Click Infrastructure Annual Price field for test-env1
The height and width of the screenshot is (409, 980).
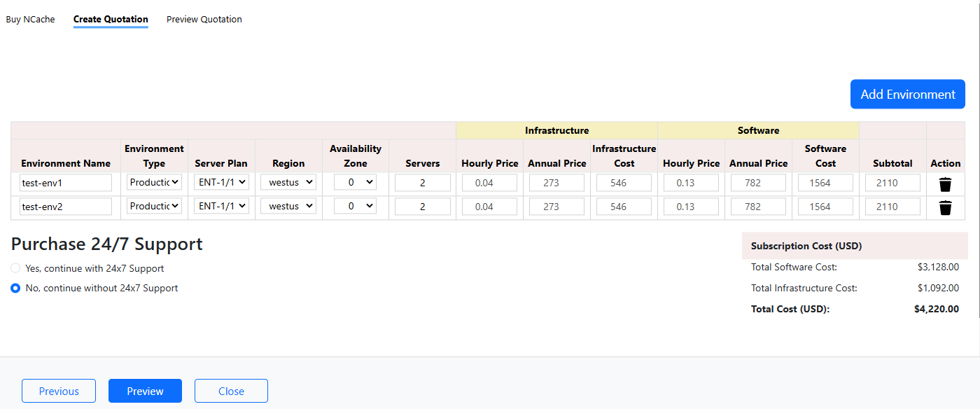point(556,183)
